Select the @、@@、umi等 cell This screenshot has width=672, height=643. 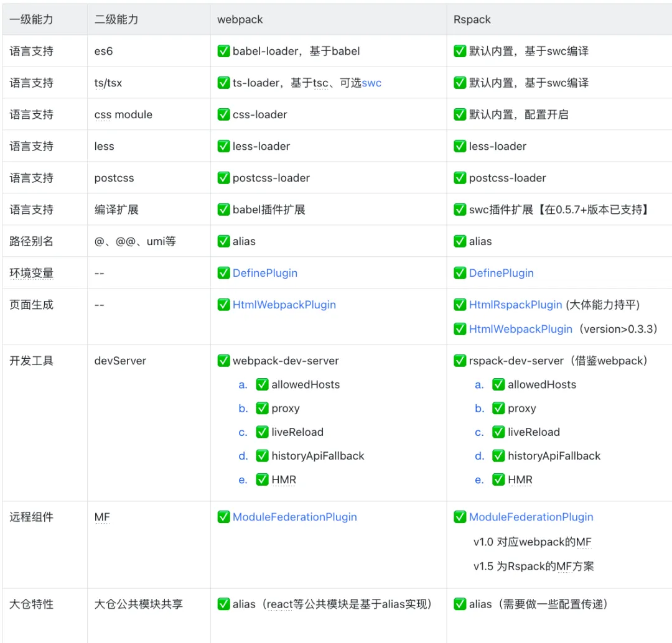149,241
